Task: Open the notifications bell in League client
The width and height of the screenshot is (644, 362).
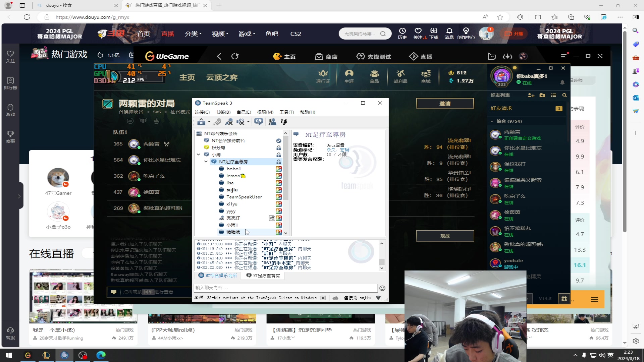Action: [562, 82]
